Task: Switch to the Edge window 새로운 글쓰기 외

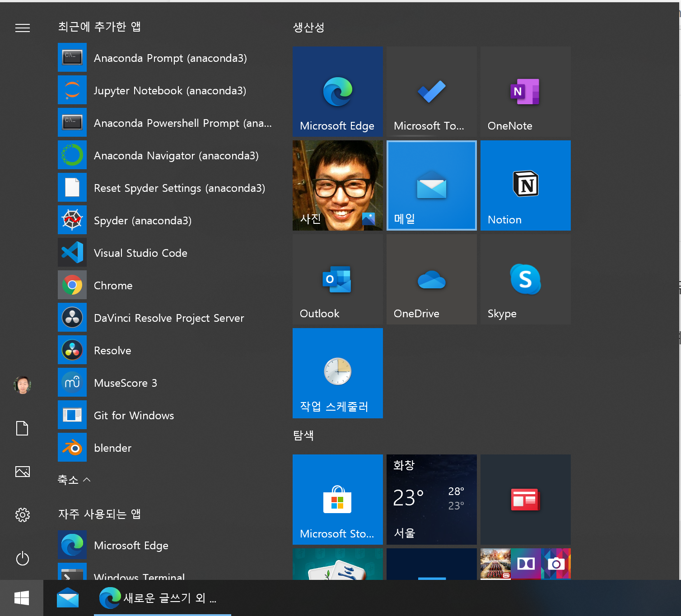Action: (x=163, y=598)
